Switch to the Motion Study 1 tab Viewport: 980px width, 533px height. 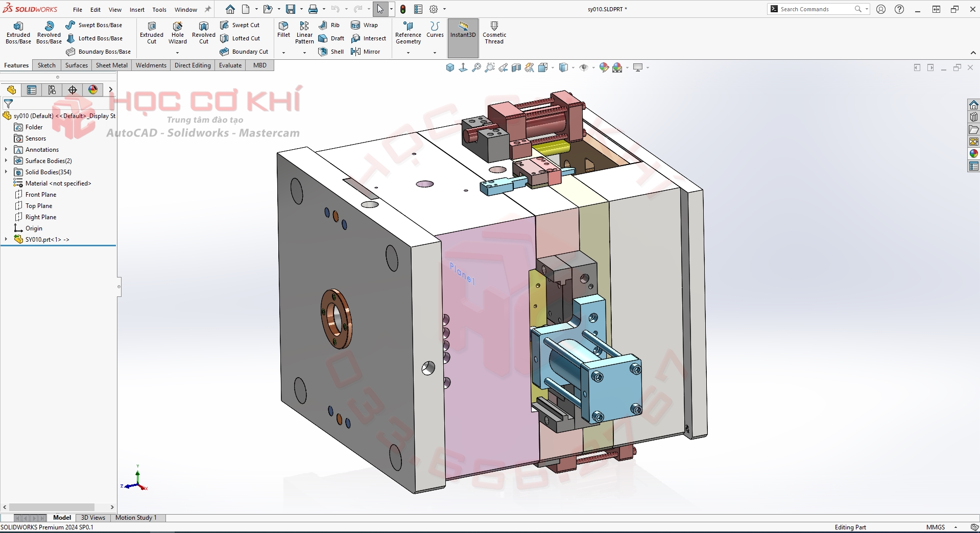pos(136,518)
